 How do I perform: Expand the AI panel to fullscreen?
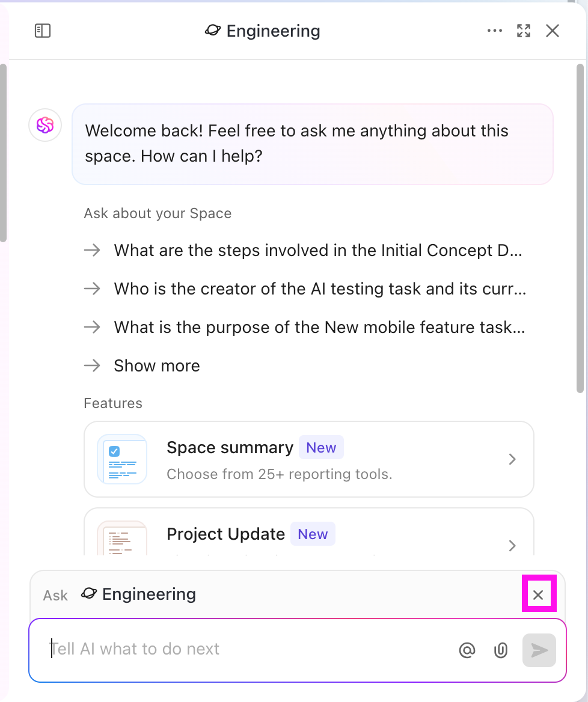524,31
